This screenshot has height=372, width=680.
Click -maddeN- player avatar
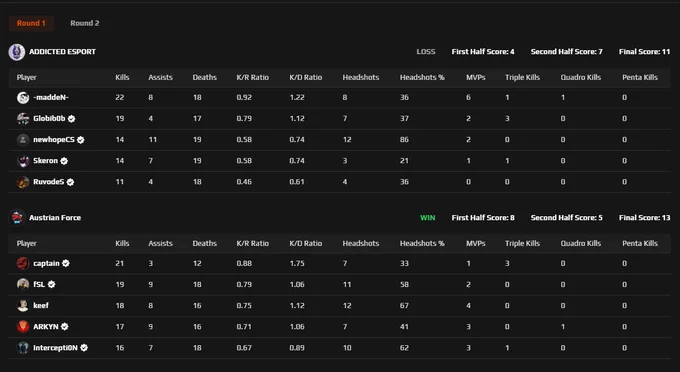[23, 98]
